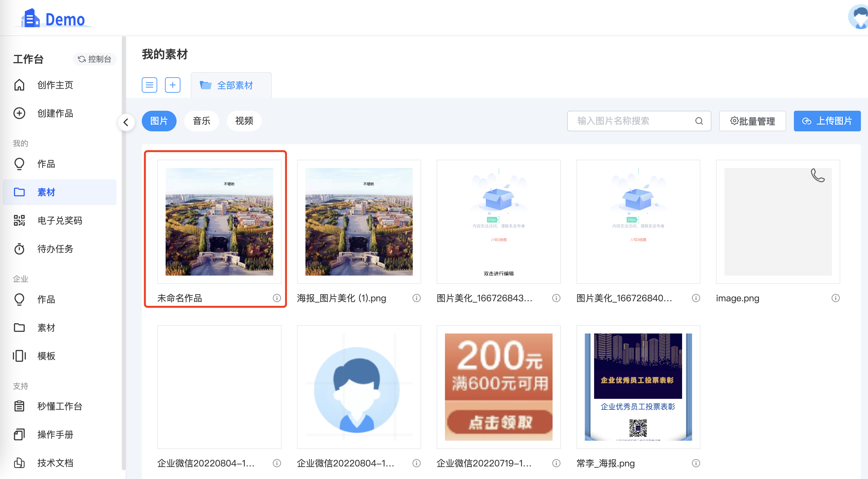Select the 全部素材 folder tab
868x479 pixels.
tap(231, 85)
